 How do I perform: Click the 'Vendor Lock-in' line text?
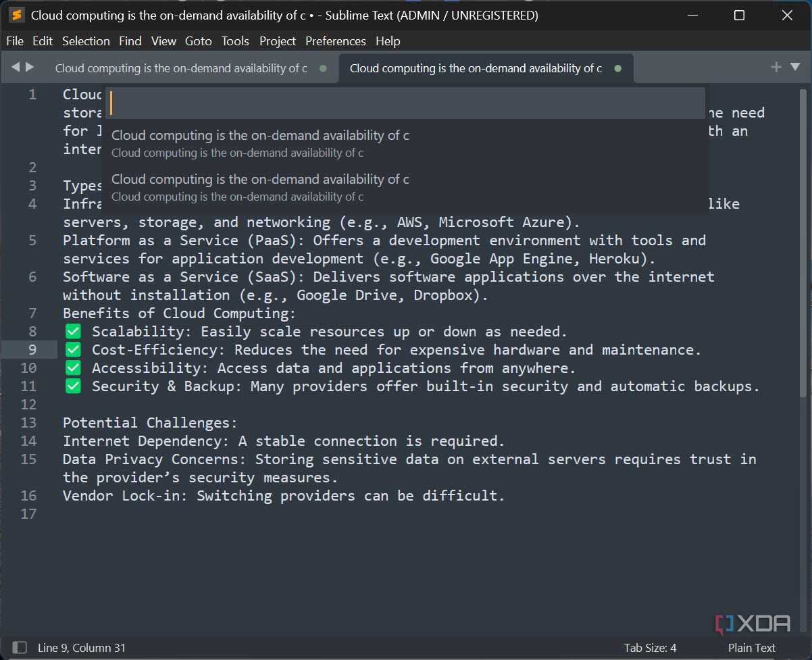[284, 496]
